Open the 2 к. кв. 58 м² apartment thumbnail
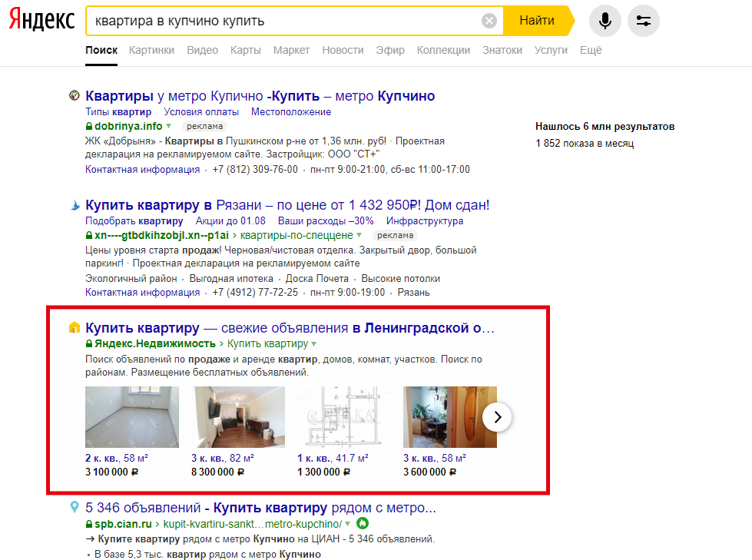The image size is (752, 560). (x=132, y=417)
